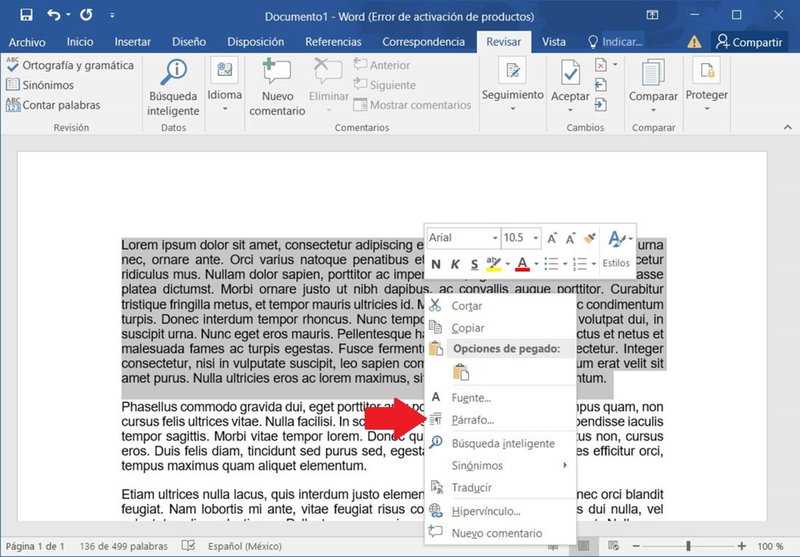This screenshot has height=557, width=800.
Task: Decrease font size in mini toolbar
Action: (570, 238)
